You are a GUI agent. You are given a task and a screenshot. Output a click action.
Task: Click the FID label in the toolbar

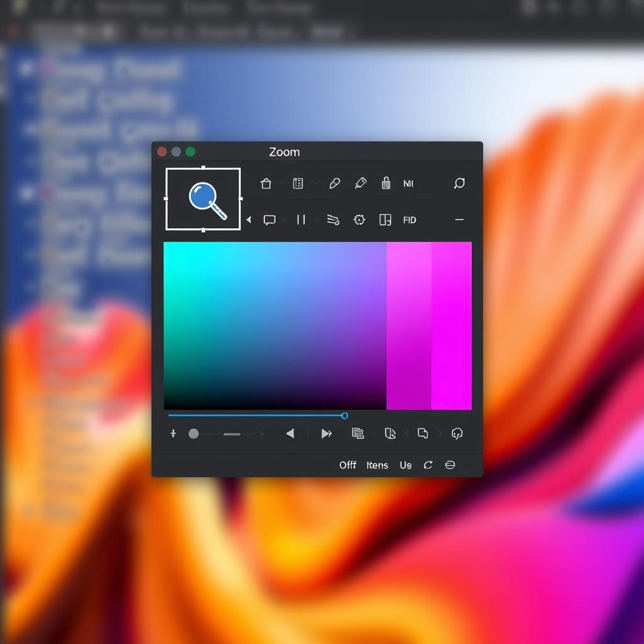pyautogui.click(x=409, y=220)
